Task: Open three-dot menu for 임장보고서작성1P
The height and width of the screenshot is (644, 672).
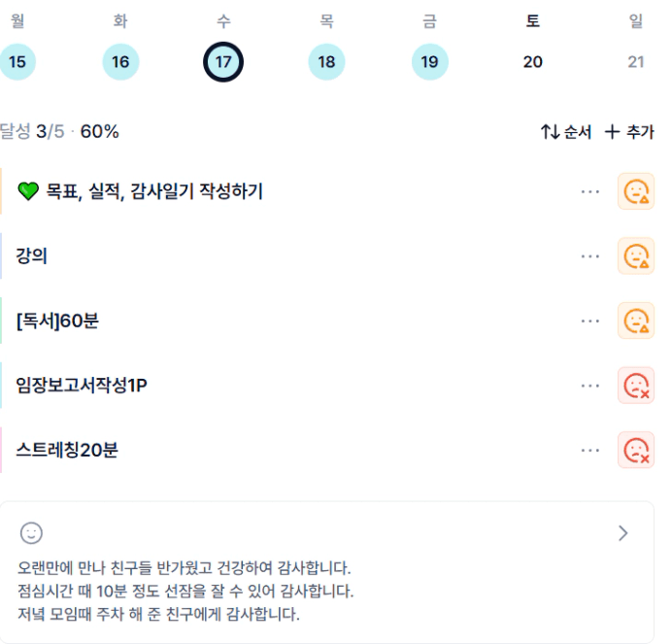Action: coord(590,386)
